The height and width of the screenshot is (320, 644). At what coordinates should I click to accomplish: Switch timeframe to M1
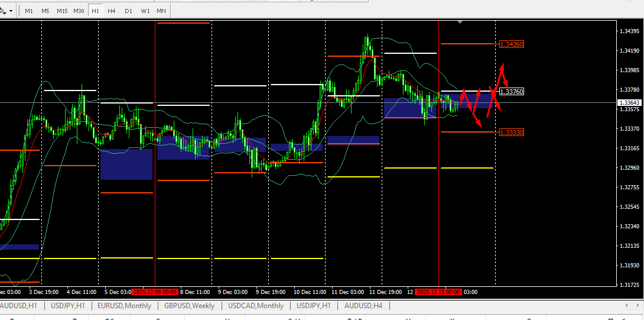tap(29, 11)
